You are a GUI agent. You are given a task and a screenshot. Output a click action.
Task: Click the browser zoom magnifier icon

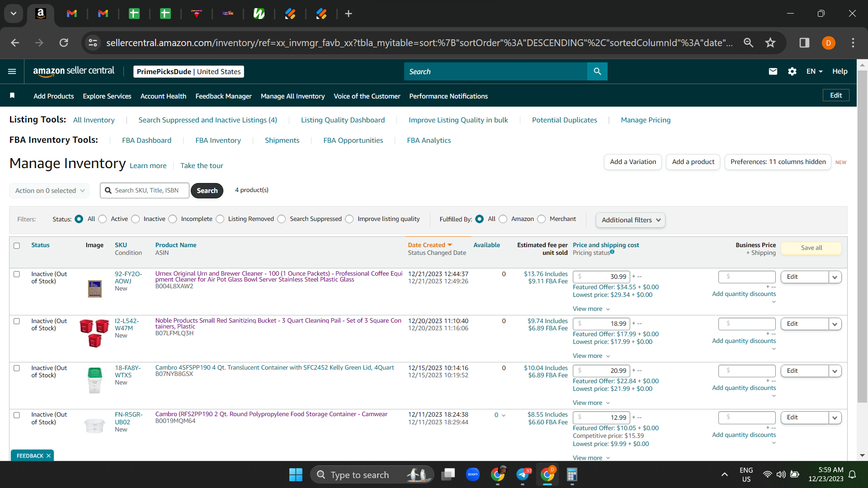coord(749,42)
